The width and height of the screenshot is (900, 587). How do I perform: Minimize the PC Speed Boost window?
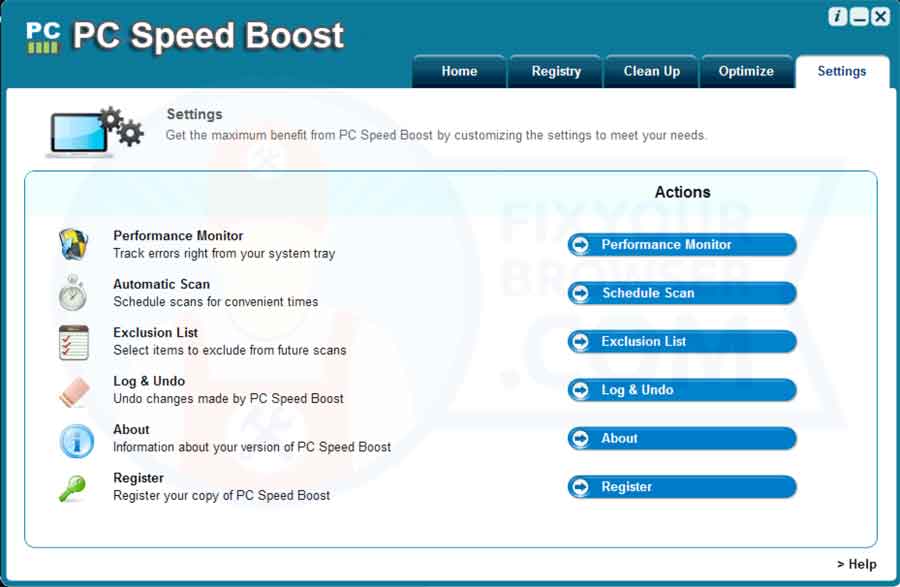point(859,17)
